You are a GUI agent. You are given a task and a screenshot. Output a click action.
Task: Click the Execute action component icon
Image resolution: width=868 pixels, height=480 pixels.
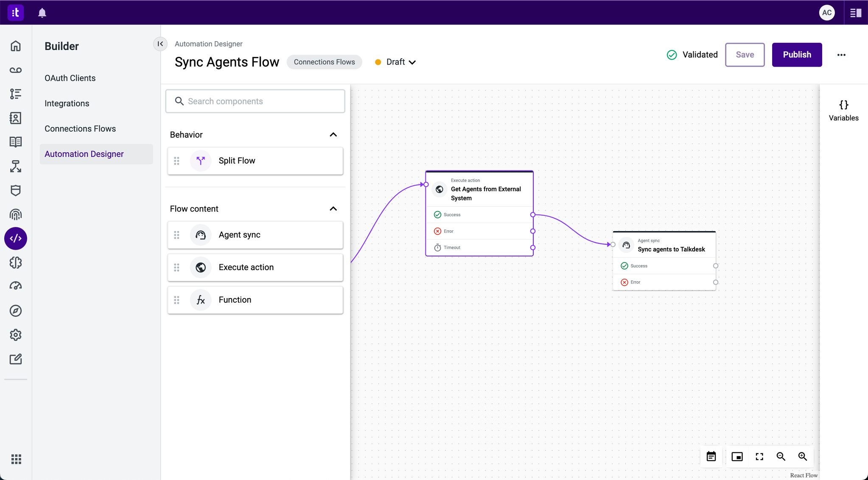202,267
